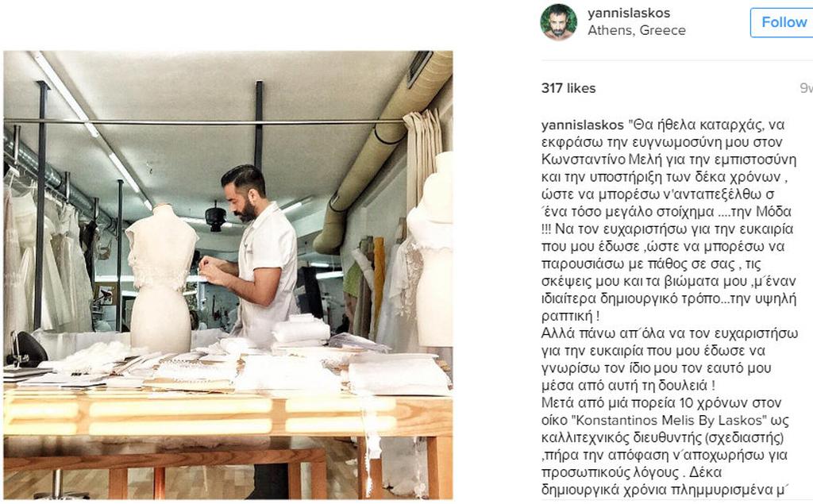
Task: Click the 9w post timestamp
Action: tap(807, 88)
